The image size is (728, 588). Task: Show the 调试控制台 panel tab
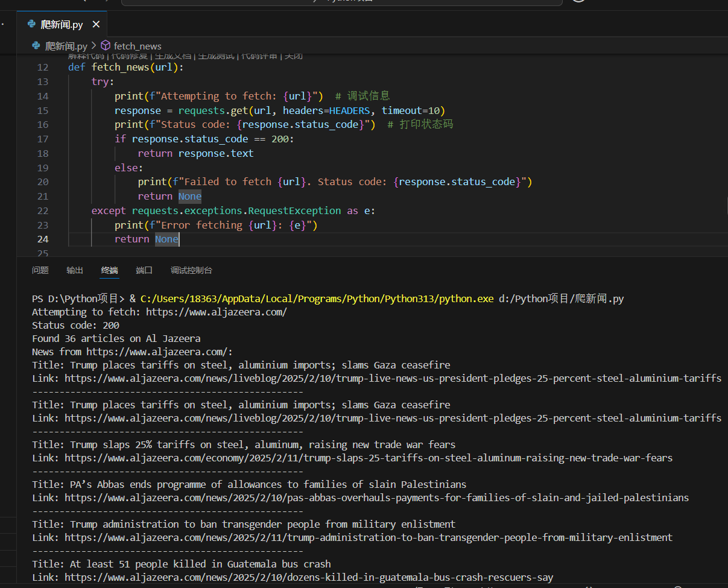[x=191, y=270]
